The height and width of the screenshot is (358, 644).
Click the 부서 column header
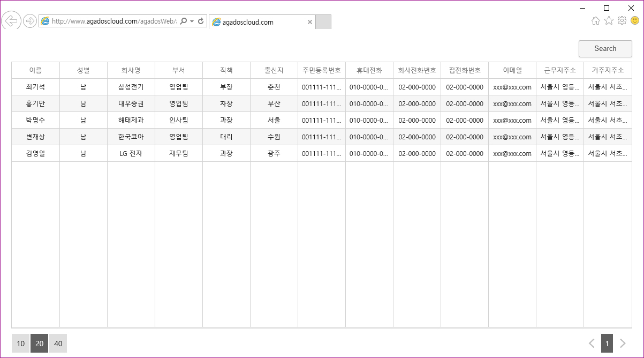pyautogui.click(x=178, y=70)
